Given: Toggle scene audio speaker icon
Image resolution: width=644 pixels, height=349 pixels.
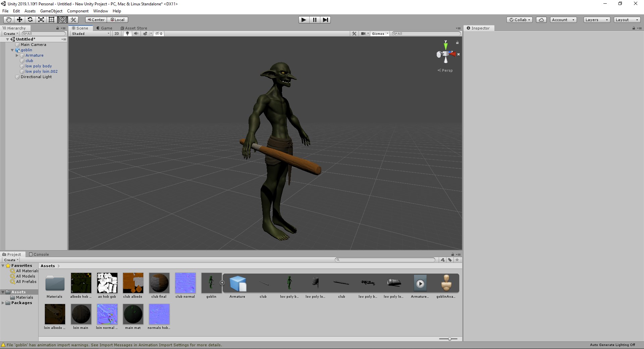Looking at the screenshot, I should pyautogui.click(x=136, y=34).
